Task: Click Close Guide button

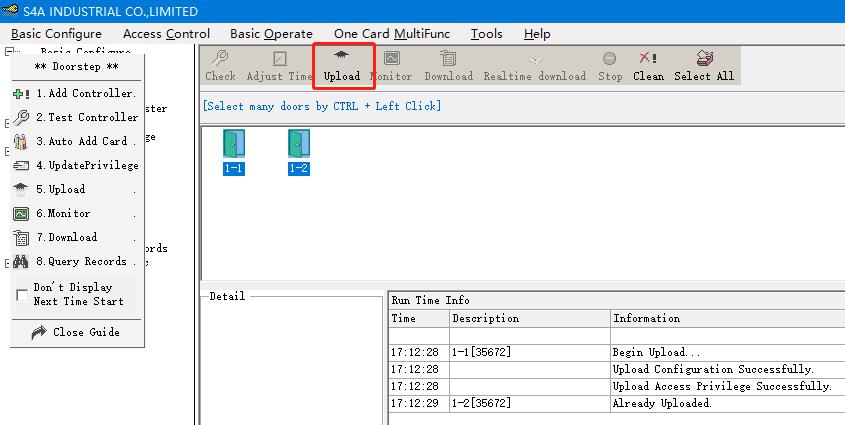Action: 76,332
